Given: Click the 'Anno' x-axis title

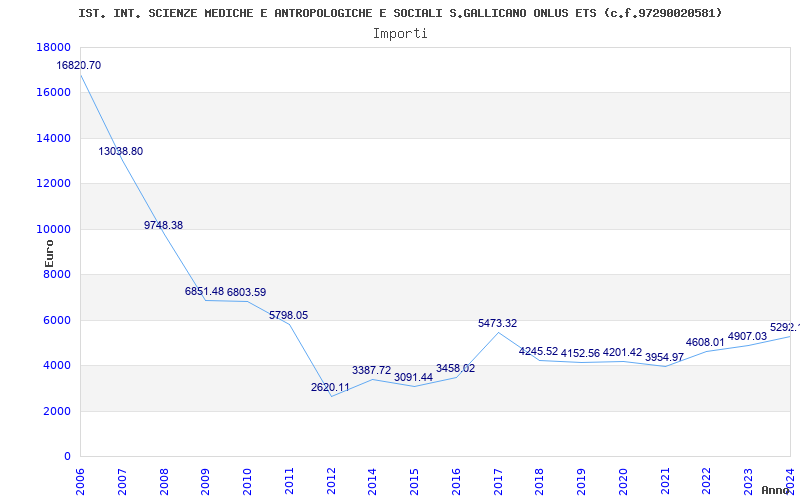Looking at the screenshot, I should [777, 490].
